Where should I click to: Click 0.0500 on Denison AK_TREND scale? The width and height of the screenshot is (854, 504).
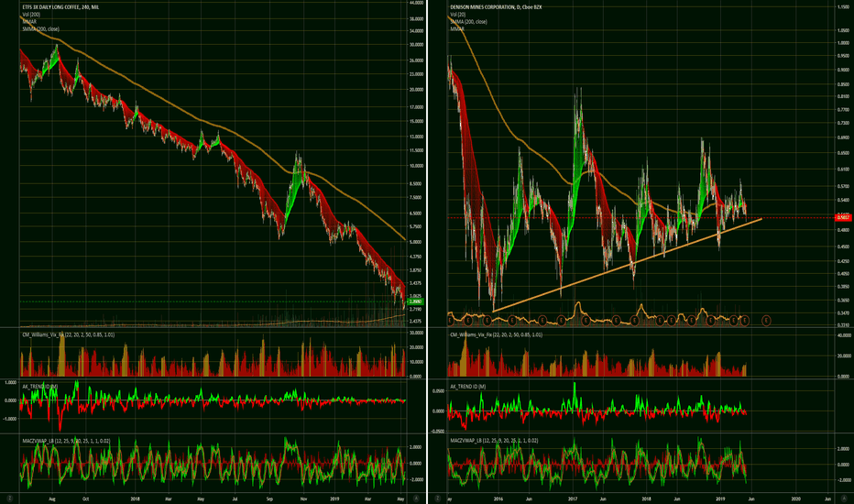pyautogui.click(x=438, y=391)
